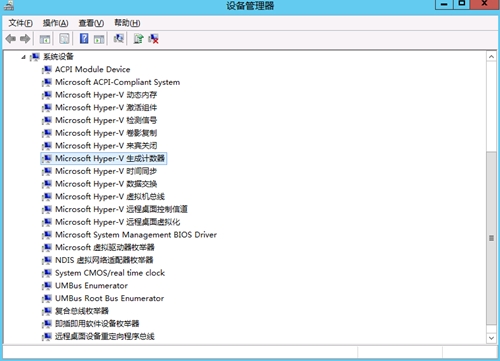Select Microsoft ACPI-Compliant System
The image size is (500, 361).
pos(117,82)
